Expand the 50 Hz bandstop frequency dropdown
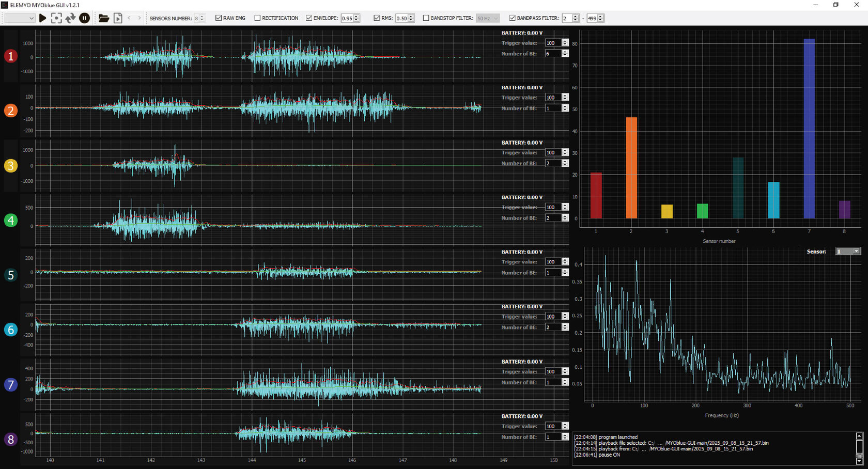 tap(487, 18)
